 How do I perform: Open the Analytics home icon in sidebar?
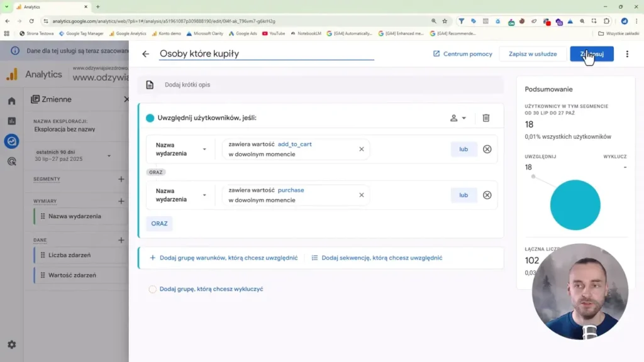point(11,101)
